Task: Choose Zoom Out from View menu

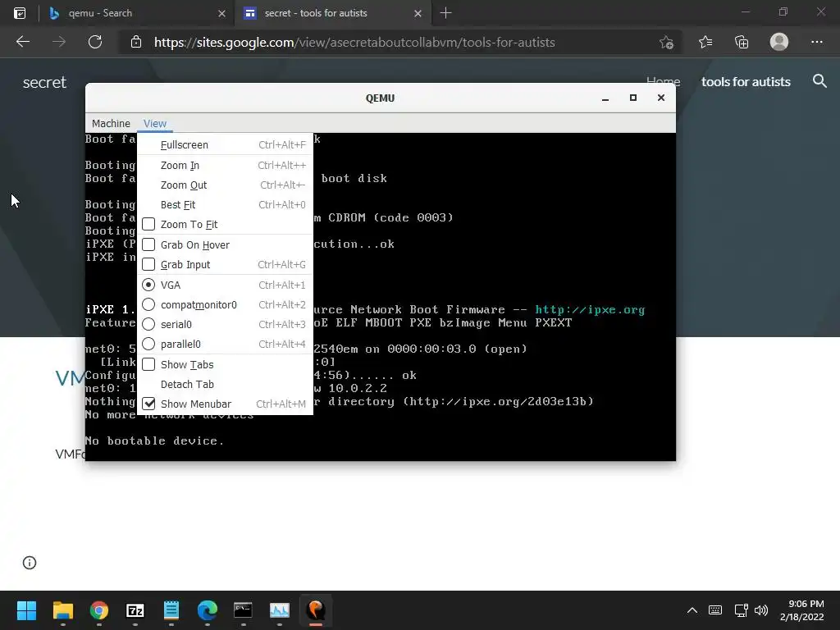Action: (x=225, y=185)
